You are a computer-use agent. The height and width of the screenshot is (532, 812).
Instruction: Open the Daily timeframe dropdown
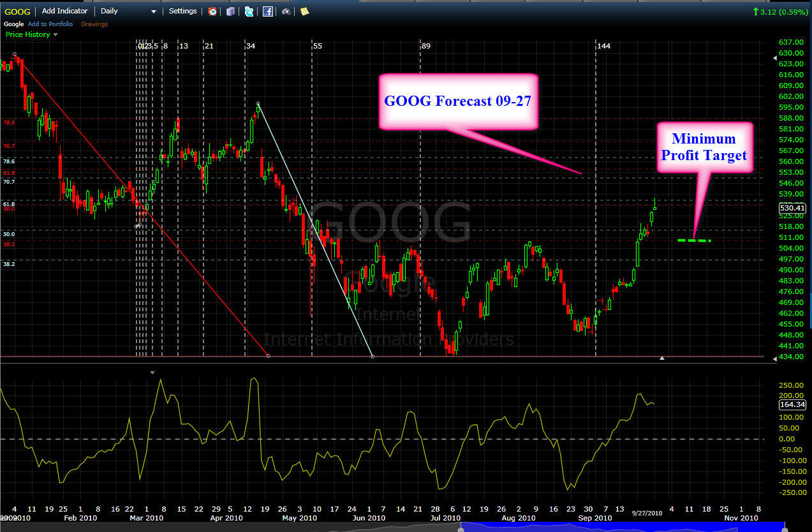click(128, 11)
